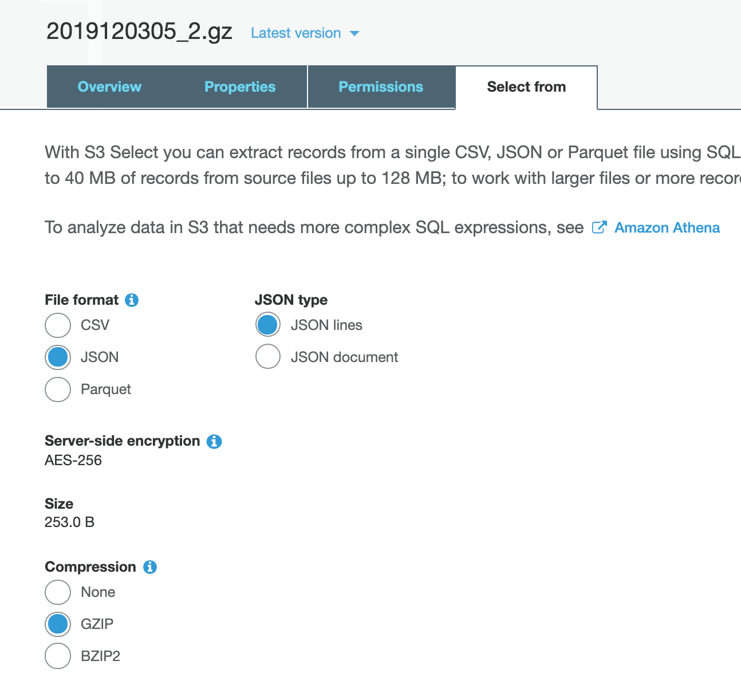The height and width of the screenshot is (700, 741).
Task: Click the 2019120305_2.gz file title
Action: 139,32
